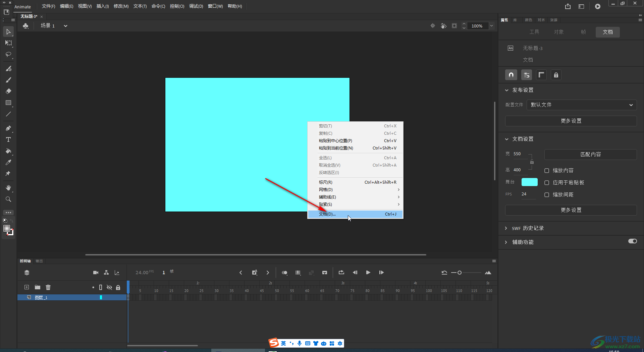Enable the 缩放内容 checkbox
Image resolution: width=644 pixels, height=352 pixels.
point(547,171)
